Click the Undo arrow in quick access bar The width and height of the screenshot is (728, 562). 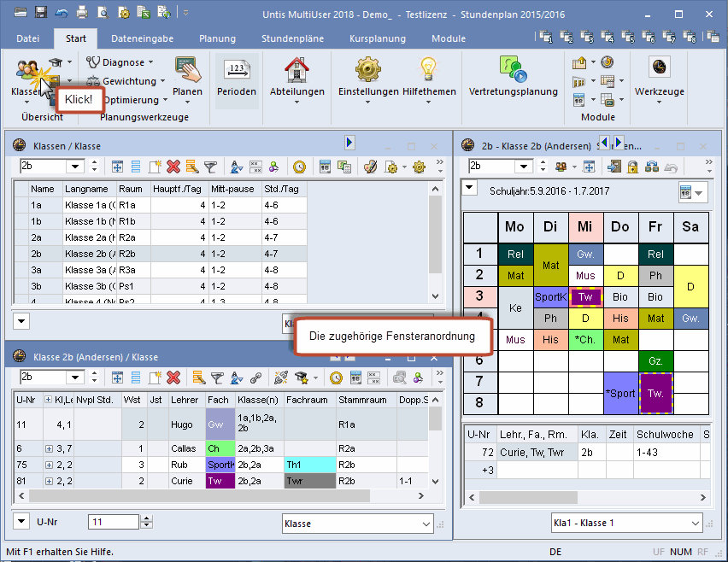(x=62, y=13)
